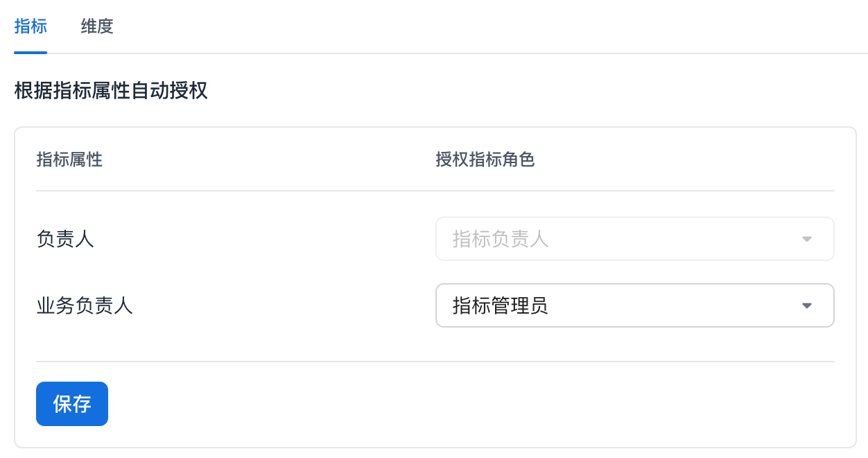Click the greyed caret arrow beside 指标负责人
868x458 pixels.
[x=806, y=239]
